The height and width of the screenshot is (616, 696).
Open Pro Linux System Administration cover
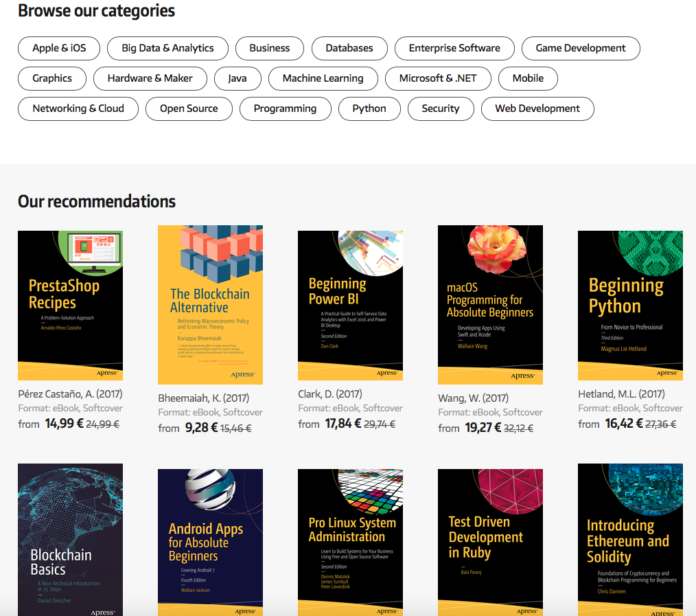click(350, 542)
